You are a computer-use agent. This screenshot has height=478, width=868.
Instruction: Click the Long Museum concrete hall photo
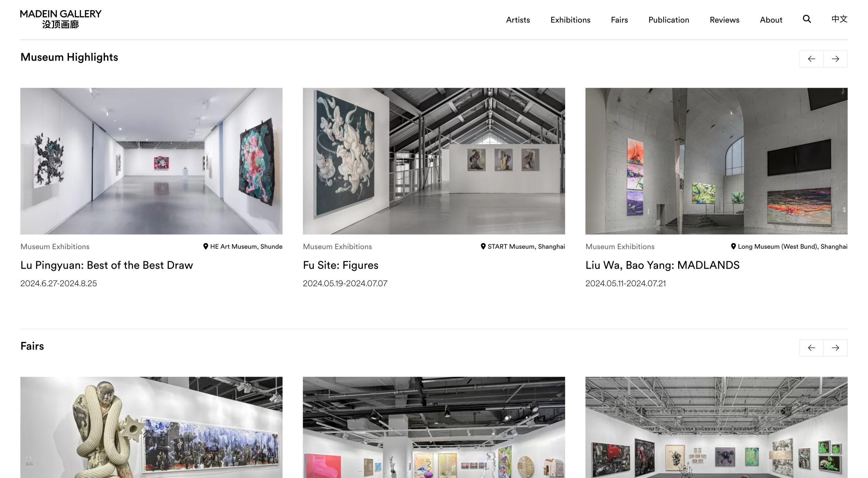[716, 161]
